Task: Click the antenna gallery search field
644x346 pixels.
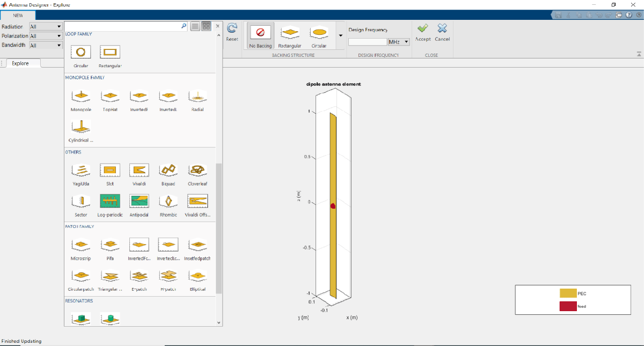Action: click(126, 26)
